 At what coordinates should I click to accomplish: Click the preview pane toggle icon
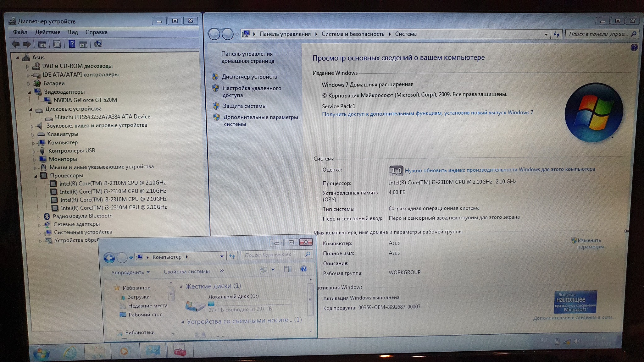[x=288, y=269]
